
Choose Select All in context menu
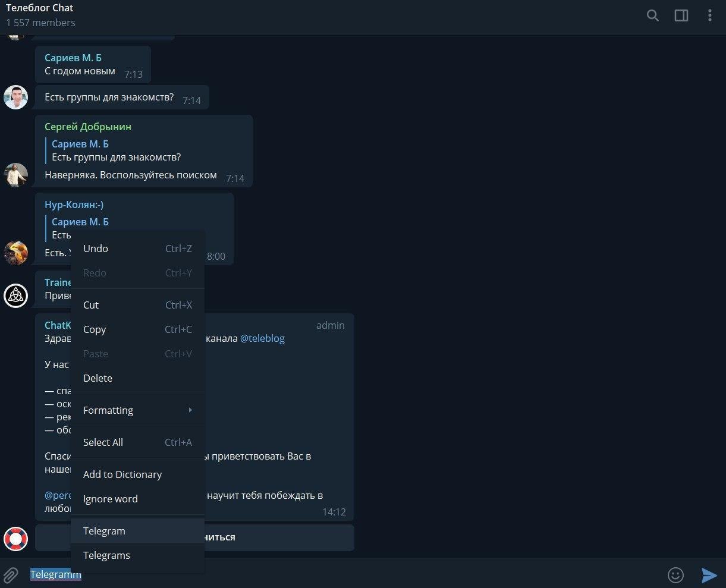click(x=137, y=442)
